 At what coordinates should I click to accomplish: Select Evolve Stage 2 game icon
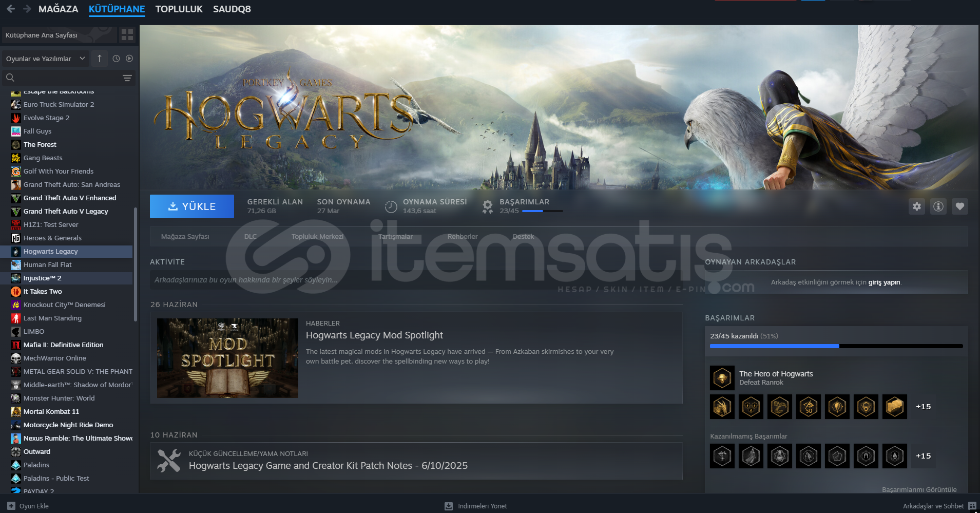16,118
